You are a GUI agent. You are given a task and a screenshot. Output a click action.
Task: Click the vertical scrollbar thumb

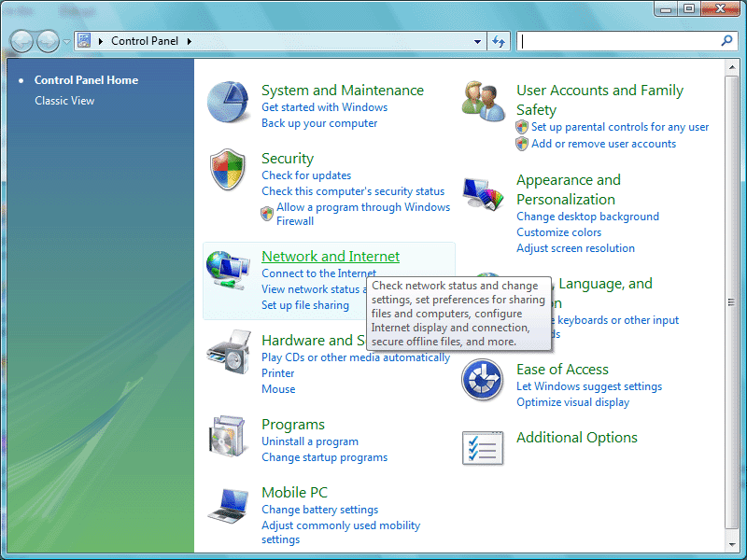point(732,301)
